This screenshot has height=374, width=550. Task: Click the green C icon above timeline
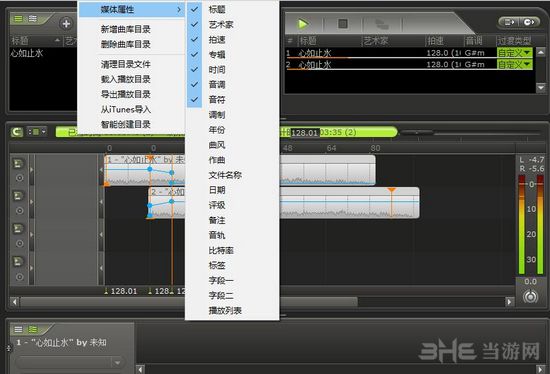click(x=17, y=132)
